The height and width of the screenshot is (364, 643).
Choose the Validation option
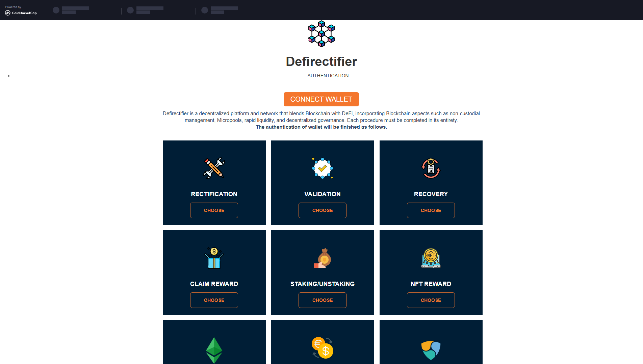[323, 210]
